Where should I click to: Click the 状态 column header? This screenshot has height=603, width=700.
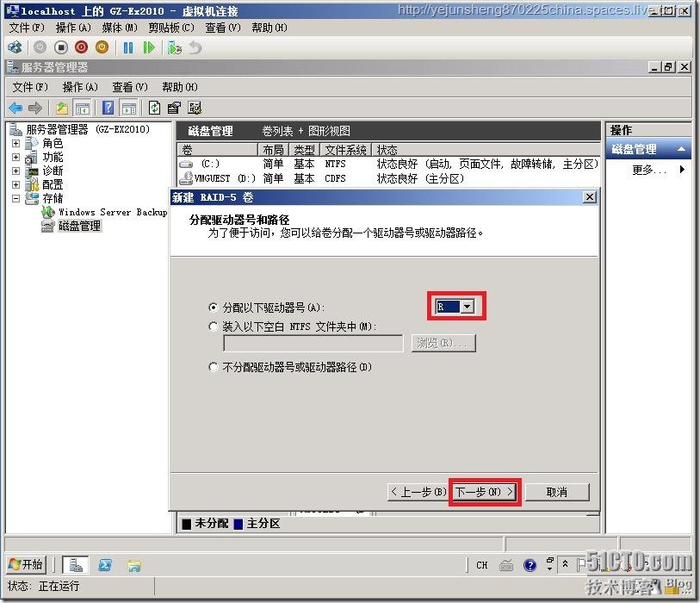coord(486,150)
